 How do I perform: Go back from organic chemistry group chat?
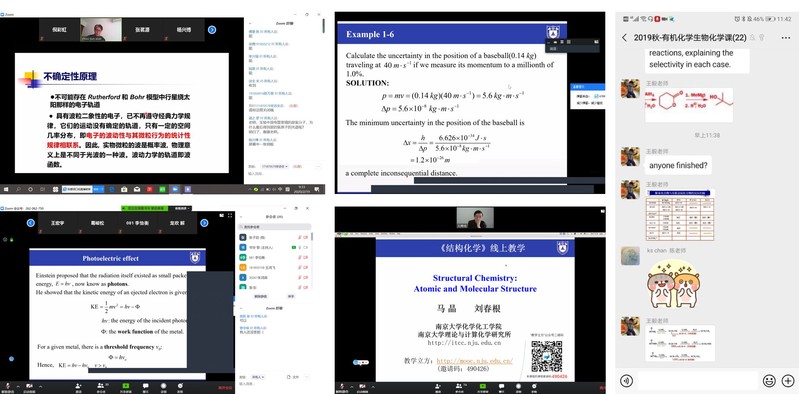(x=625, y=38)
